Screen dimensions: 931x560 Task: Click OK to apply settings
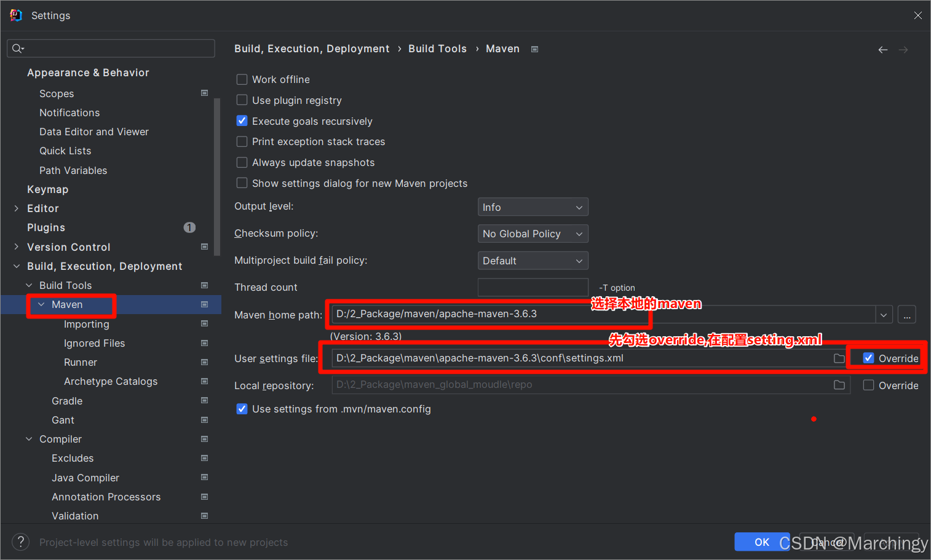click(762, 542)
